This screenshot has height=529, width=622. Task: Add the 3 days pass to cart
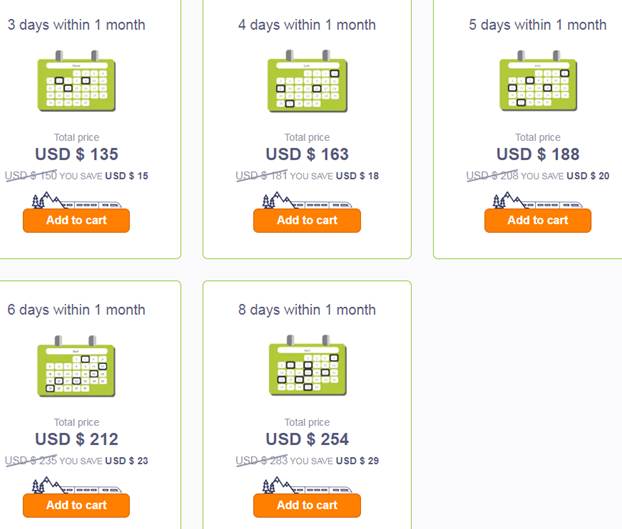click(x=77, y=220)
